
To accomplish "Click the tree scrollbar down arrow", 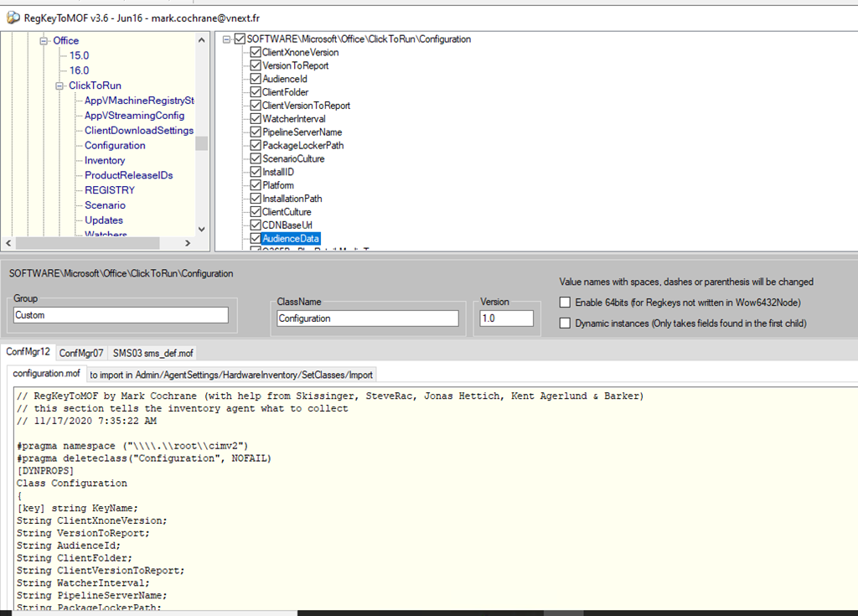I will (x=201, y=230).
